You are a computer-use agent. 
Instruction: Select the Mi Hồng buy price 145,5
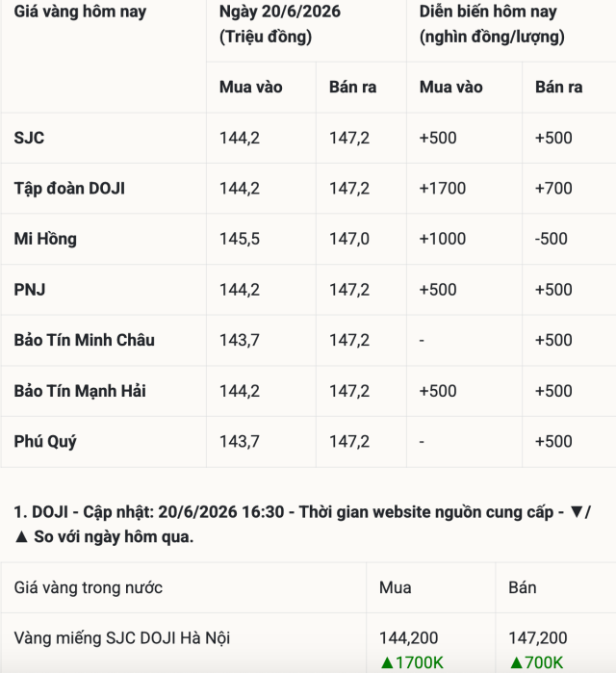point(240,239)
